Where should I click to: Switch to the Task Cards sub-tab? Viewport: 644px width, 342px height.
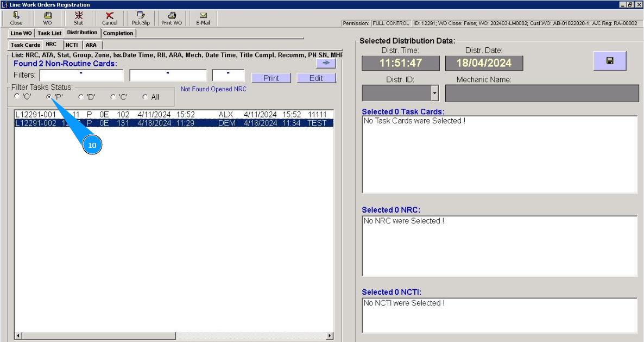[25, 45]
